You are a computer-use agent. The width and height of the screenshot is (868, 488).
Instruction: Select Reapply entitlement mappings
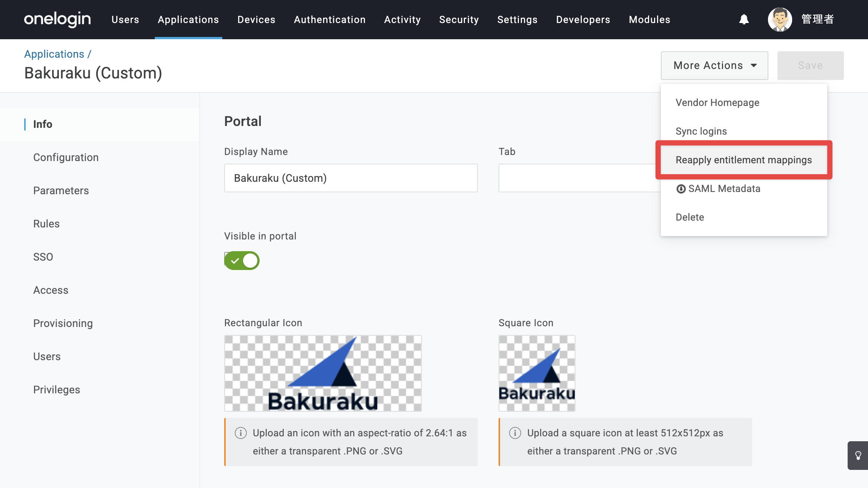click(x=743, y=160)
